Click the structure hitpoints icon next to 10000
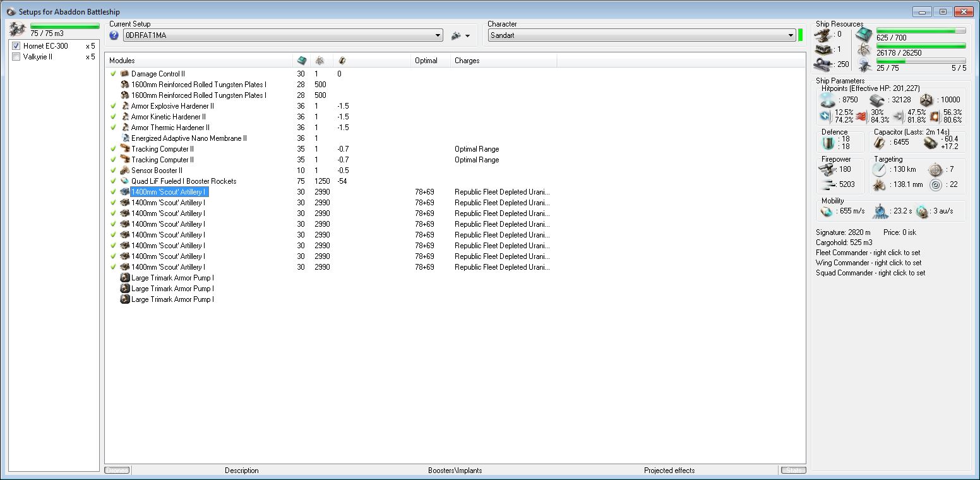The image size is (980, 480). (x=926, y=100)
